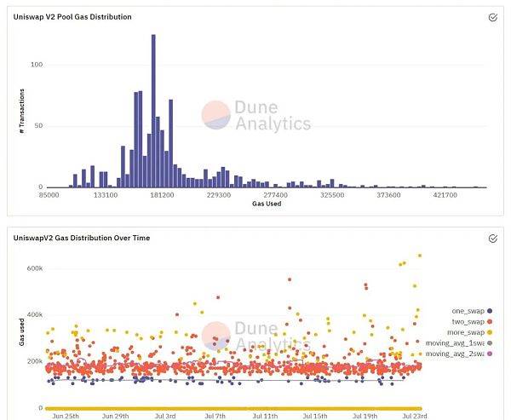Click the Jul 7th date axis label
Image resolution: width=511 pixels, height=420 pixels.
point(215,416)
